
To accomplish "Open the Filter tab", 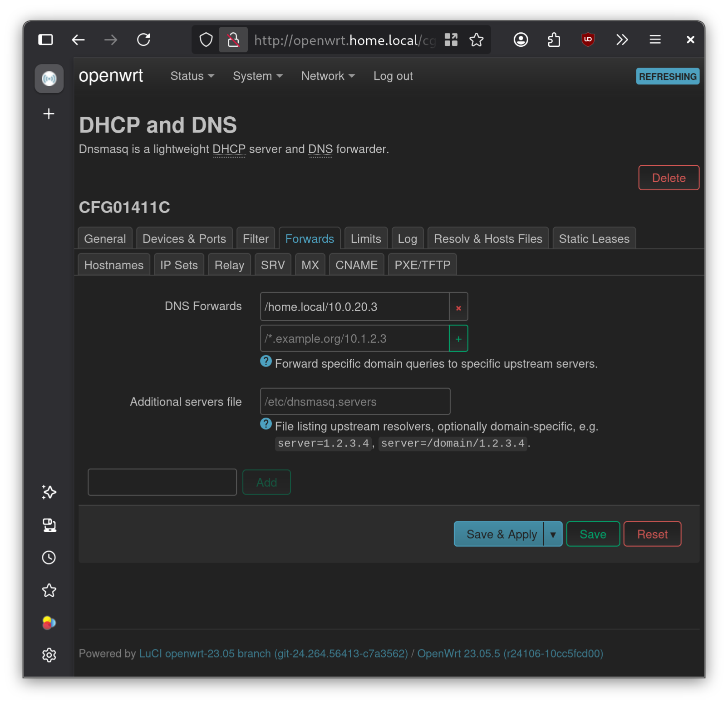I will pyautogui.click(x=256, y=239).
